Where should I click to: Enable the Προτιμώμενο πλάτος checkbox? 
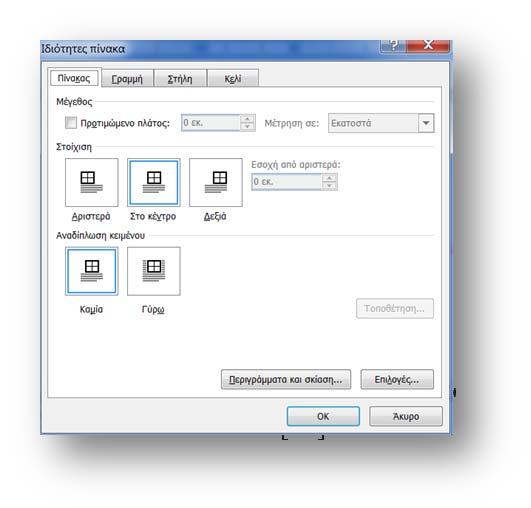click(x=71, y=123)
